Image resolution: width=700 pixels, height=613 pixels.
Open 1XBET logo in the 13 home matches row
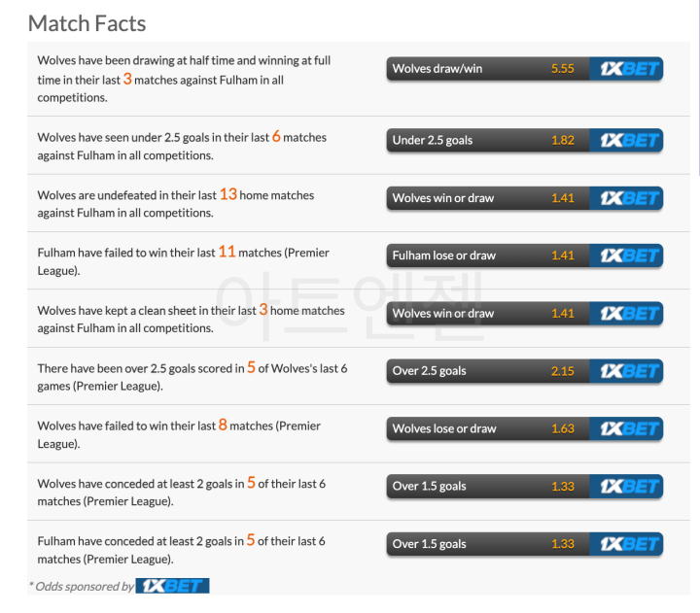click(629, 198)
